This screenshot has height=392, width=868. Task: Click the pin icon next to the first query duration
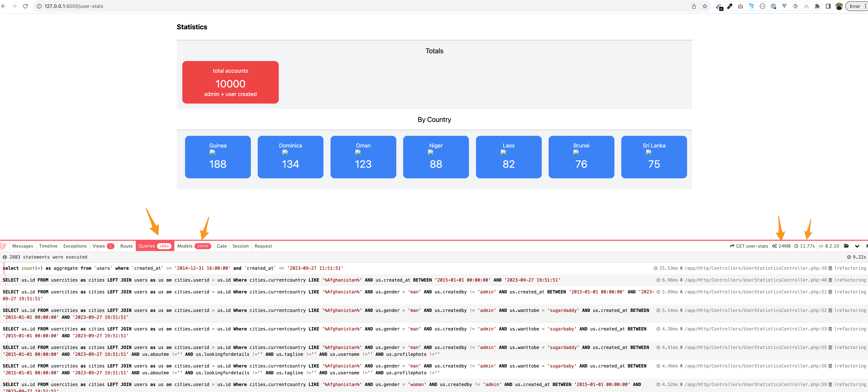point(682,268)
